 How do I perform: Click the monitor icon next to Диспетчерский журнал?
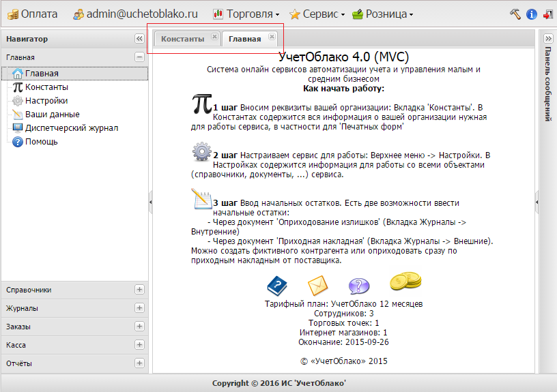pos(18,127)
